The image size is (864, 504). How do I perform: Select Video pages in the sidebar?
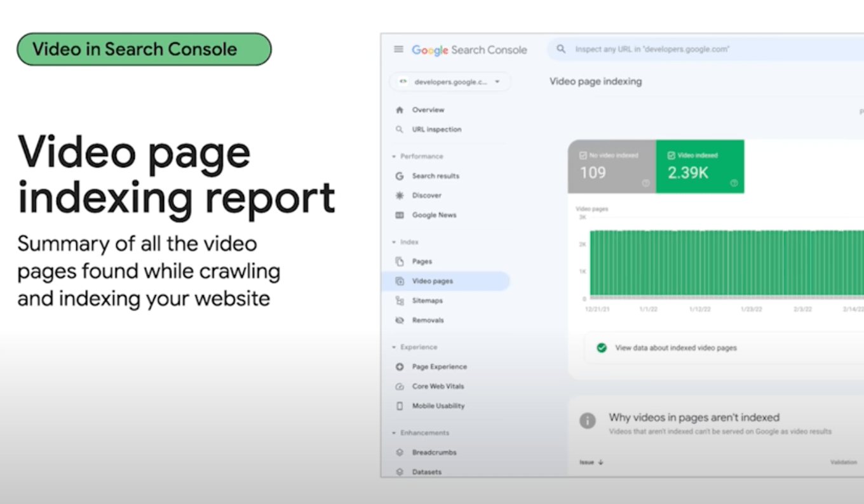pos(445,281)
